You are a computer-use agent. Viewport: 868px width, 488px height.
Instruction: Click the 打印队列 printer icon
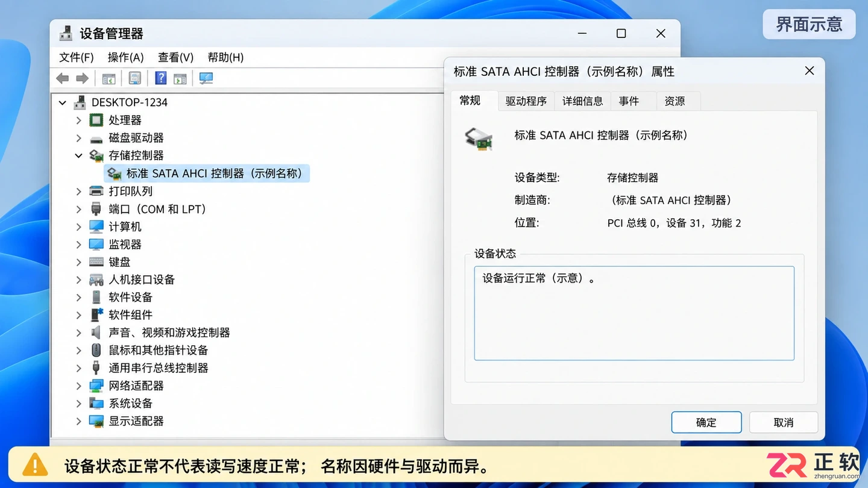tap(96, 191)
